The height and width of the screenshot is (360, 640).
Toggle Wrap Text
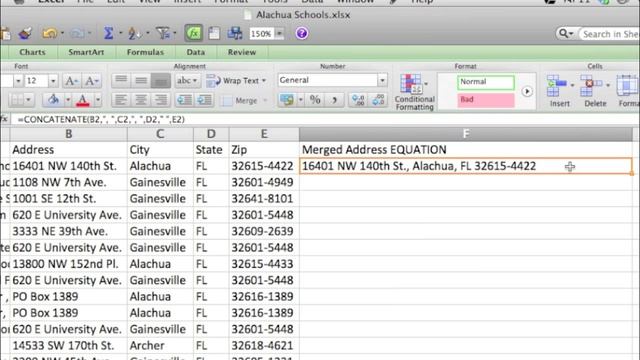[237, 80]
